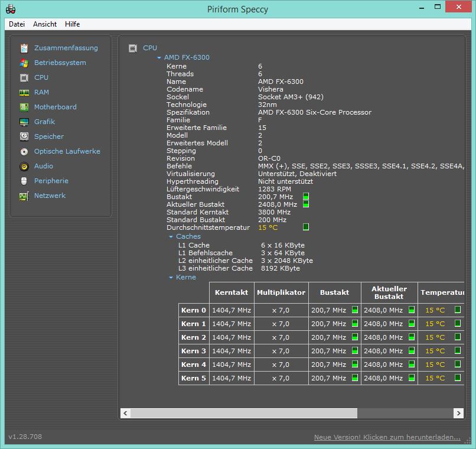Open the Datei menu

point(17,24)
